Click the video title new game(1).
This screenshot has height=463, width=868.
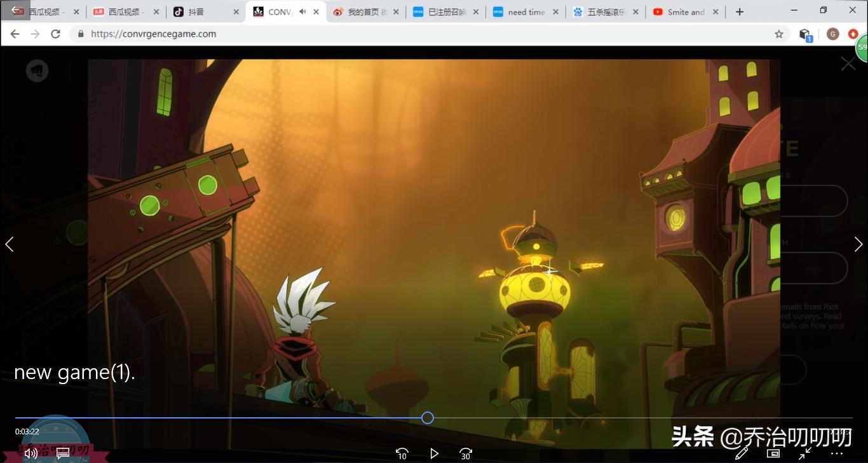point(75,373)
